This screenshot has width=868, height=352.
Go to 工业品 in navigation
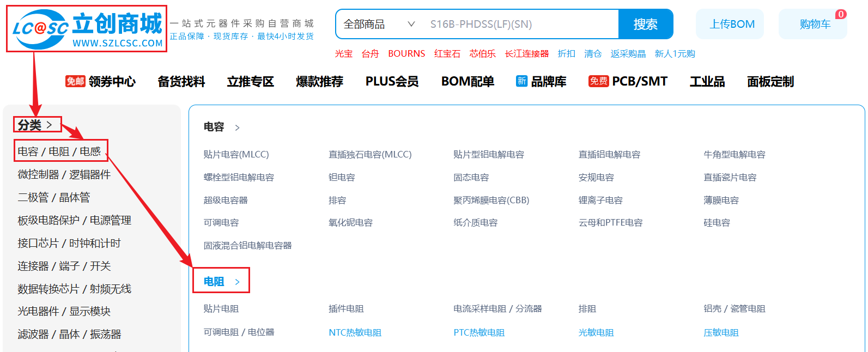(x=707, y=82)
